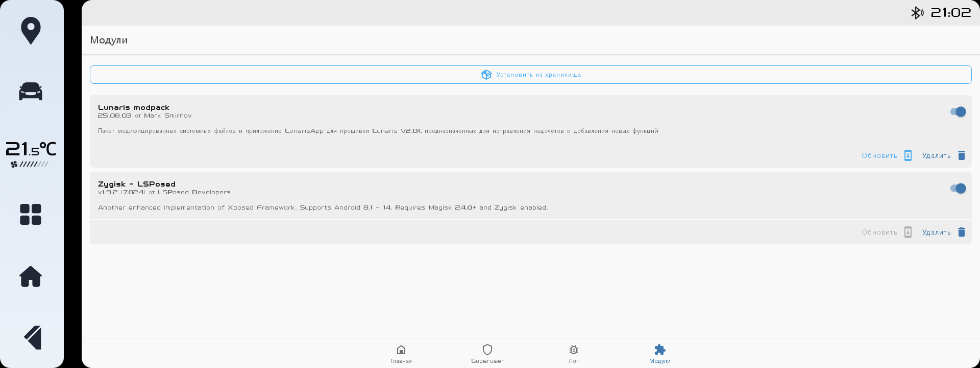980x368 pixels.
Task: Tap the Модули page header
Action: click(x=109, y=40)
